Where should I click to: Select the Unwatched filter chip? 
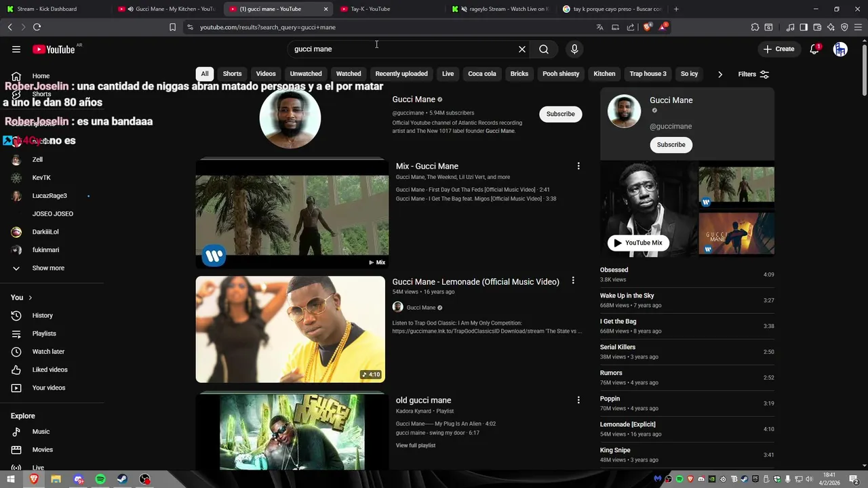point(306,74)
